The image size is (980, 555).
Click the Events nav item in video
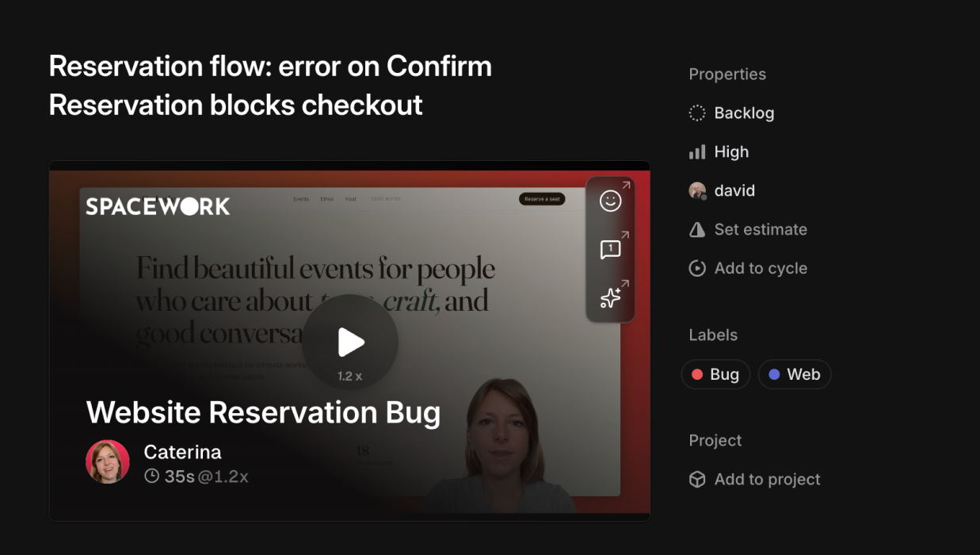301,199
